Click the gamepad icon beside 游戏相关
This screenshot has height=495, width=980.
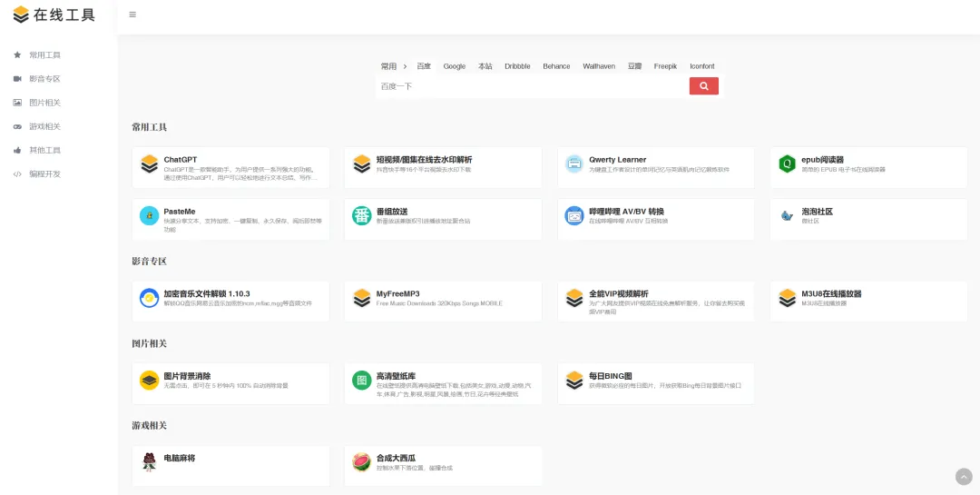tap(17, 126)
